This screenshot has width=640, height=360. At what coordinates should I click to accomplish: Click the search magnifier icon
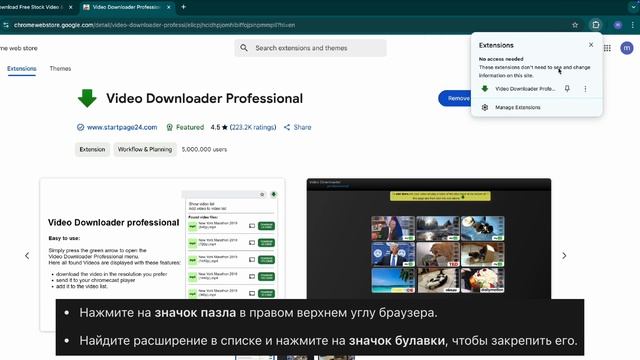(x=244, y=48)
